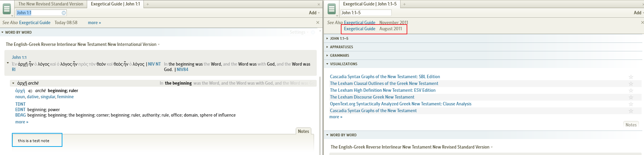The height and width of the screenshot is (155, 644).
Task: Expand GRAMMARS section
Action: click(327, 56)
